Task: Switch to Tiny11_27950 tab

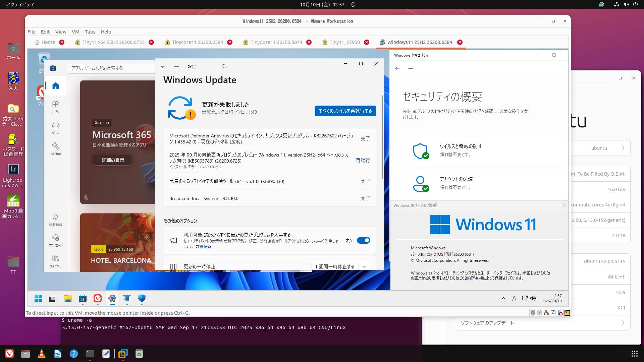Action: (344, 42)
